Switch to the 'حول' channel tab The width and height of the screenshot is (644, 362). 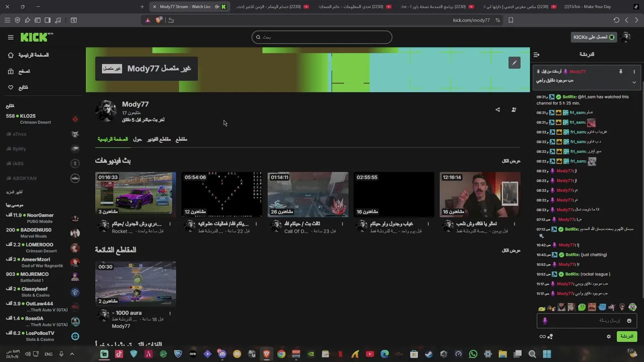click(137, 139)
